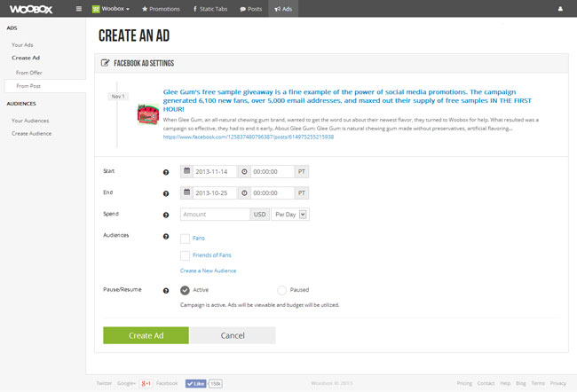Edit the Start date 2013-11-14 field
The height and width of the screenshot is (392, 577).
(x=215, y=172)
